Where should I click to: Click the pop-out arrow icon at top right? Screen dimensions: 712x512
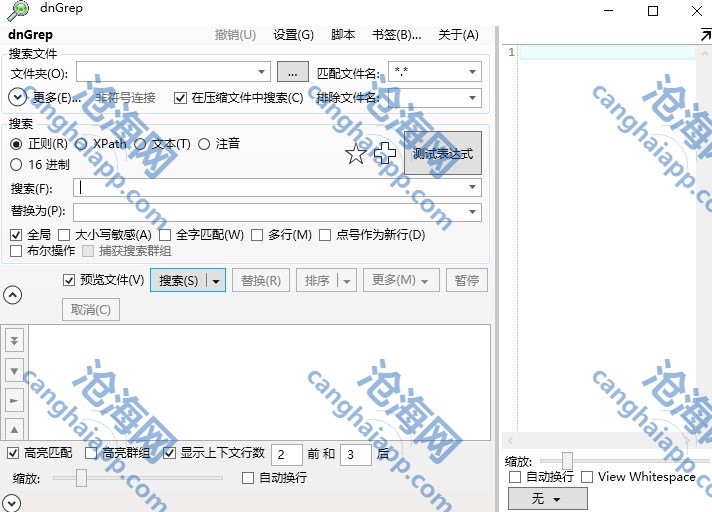coord(704,34)
